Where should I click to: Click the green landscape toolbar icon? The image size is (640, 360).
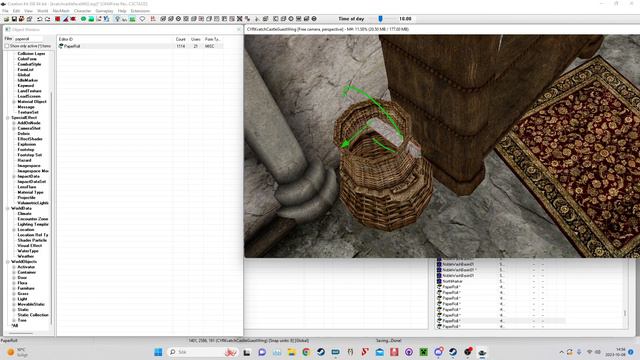pyautogui.click(x=91, y=19)
